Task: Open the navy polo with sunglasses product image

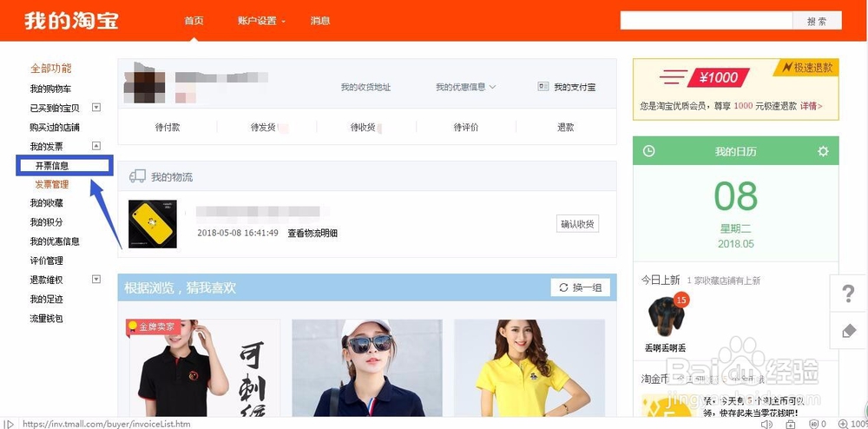Action: 367,368
